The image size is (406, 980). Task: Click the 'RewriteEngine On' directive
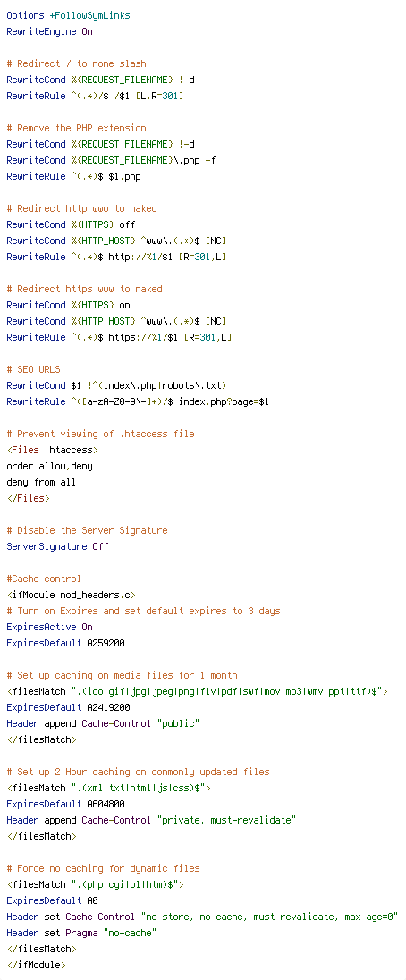[49, 31]
